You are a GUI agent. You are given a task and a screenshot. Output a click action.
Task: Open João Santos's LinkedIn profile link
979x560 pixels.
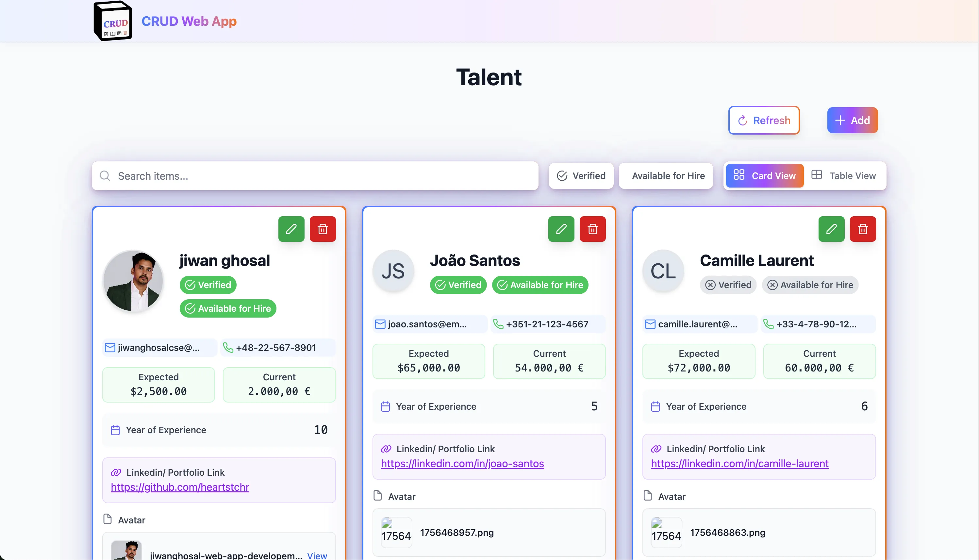[x=462, y=464]
